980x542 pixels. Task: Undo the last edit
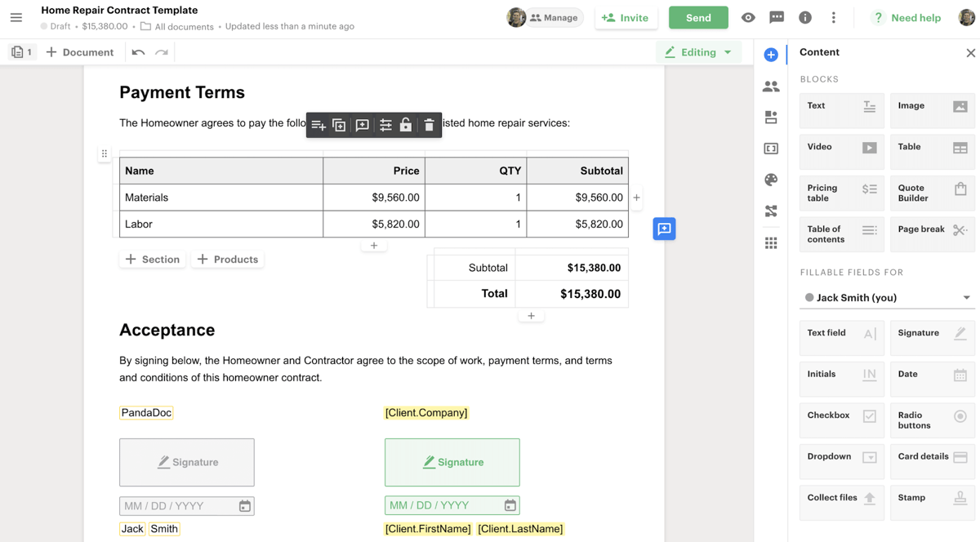click(x=139, y=52)
